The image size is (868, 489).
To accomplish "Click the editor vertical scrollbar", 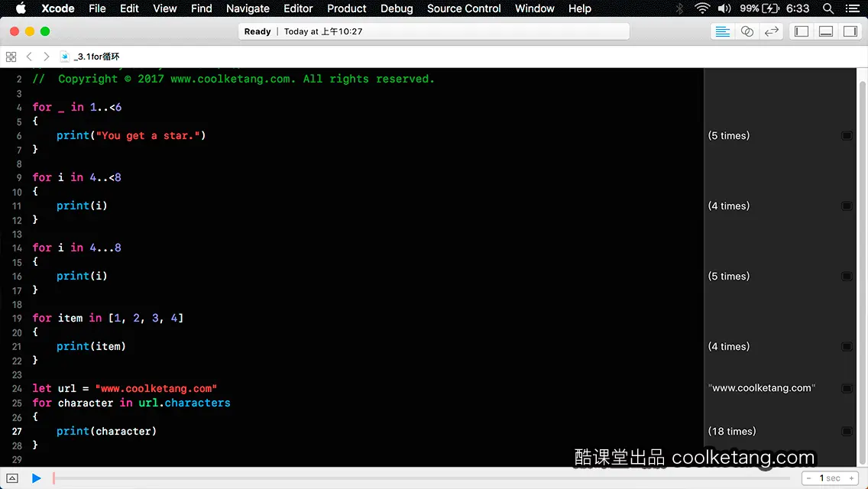I will point(863,271).
